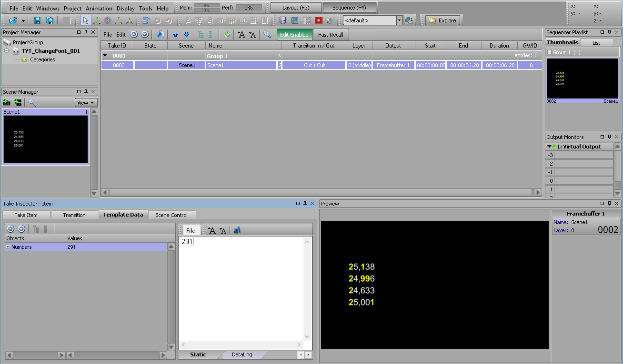
Task: Switch to Layout (F3) mode
Action: coord(296,8)
